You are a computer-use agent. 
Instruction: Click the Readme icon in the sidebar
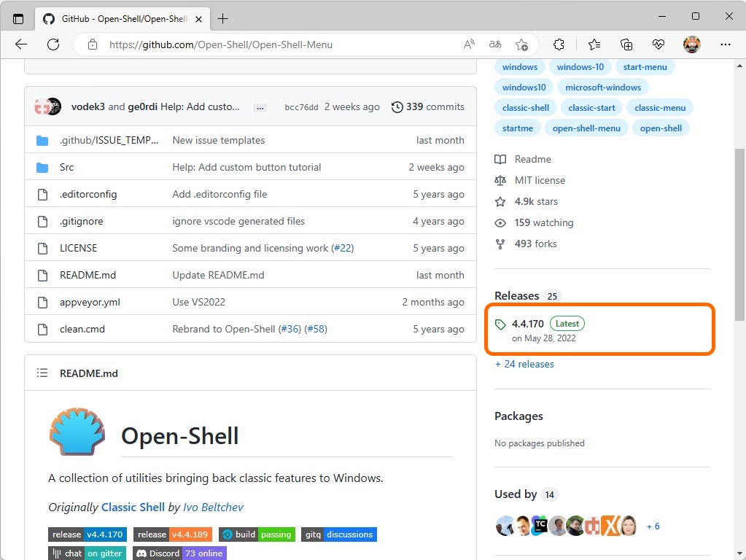pyautogui.click(x=500, y=159)
